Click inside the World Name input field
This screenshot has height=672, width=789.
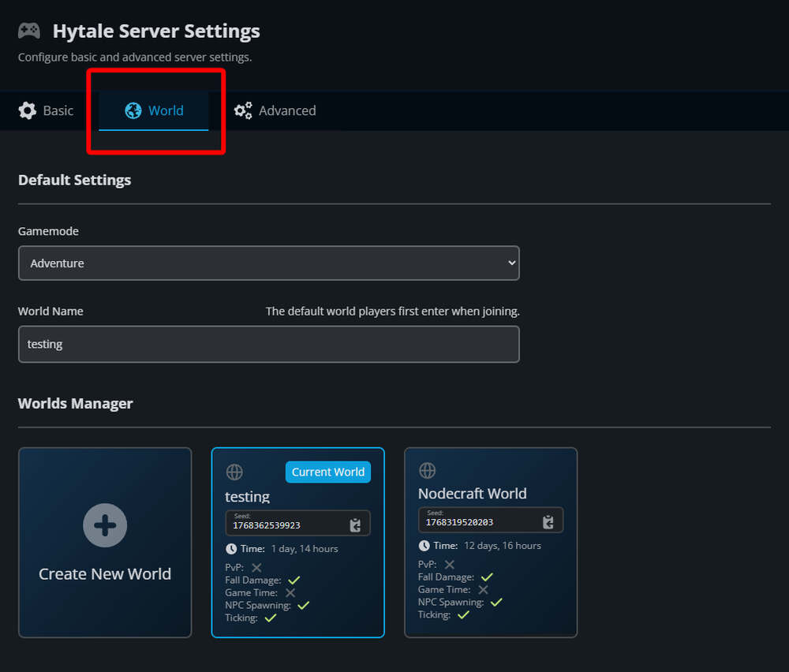pyautogui.click(x=268, y=344)
